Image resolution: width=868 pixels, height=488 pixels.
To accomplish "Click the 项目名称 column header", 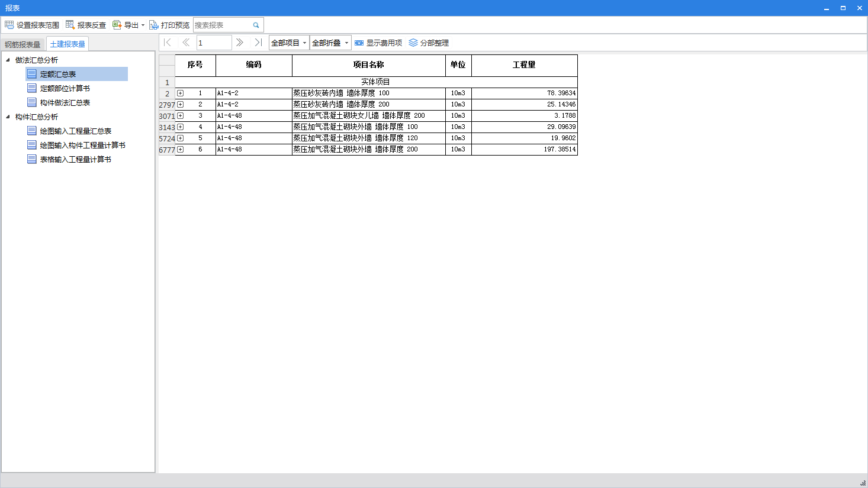I will 369,65.
